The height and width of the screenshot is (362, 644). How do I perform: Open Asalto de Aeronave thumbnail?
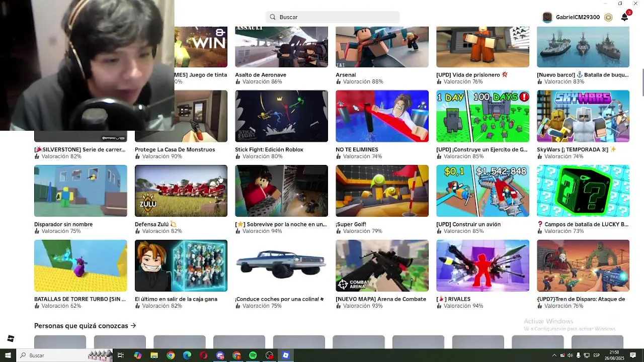(x=281, y=47)
